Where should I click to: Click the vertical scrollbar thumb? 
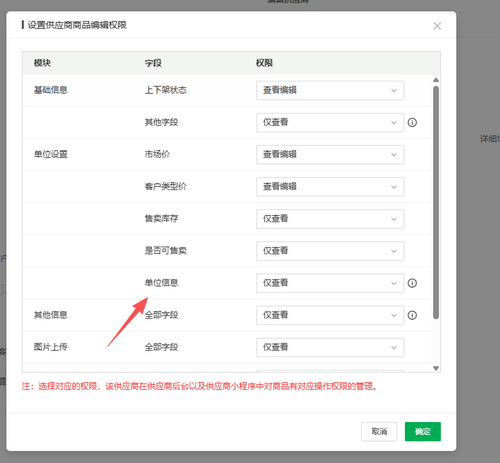click(436, 202)
